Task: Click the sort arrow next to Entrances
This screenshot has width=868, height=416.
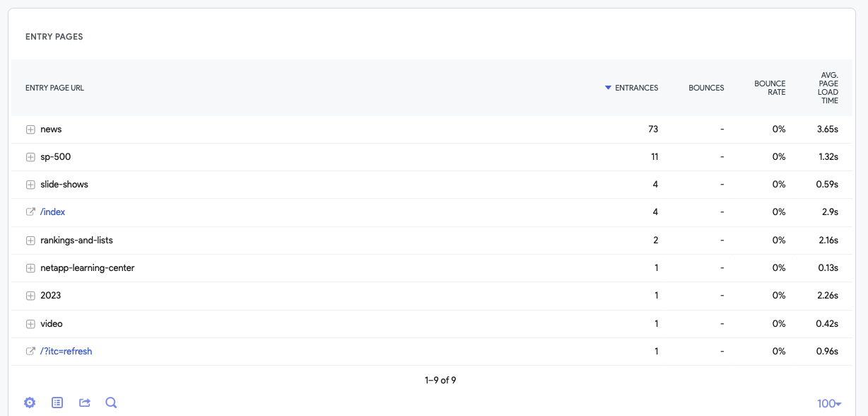Action: click(x=608, y=88)
